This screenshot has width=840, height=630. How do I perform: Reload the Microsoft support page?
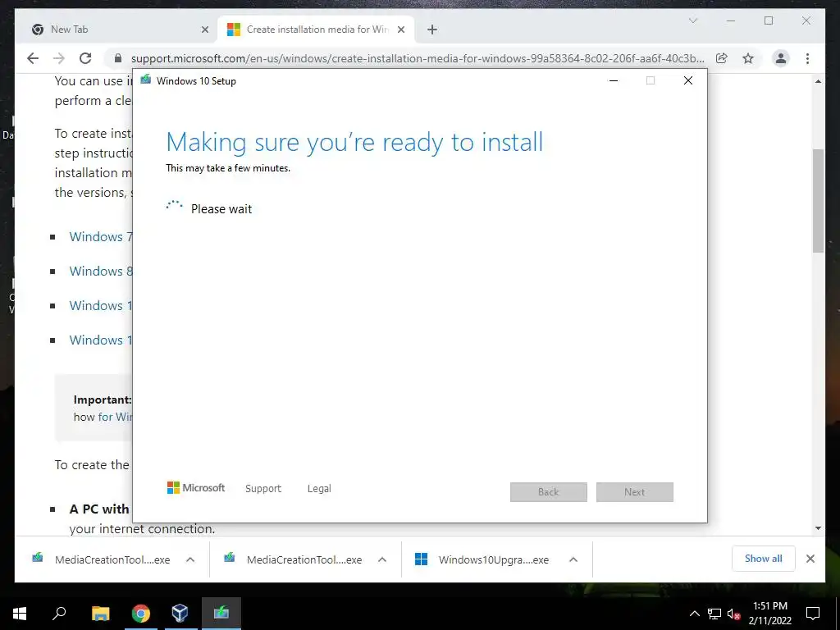85,58
